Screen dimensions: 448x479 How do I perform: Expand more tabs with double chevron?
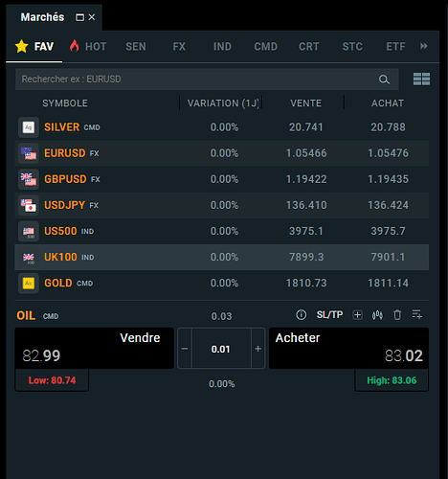(424, 46)
